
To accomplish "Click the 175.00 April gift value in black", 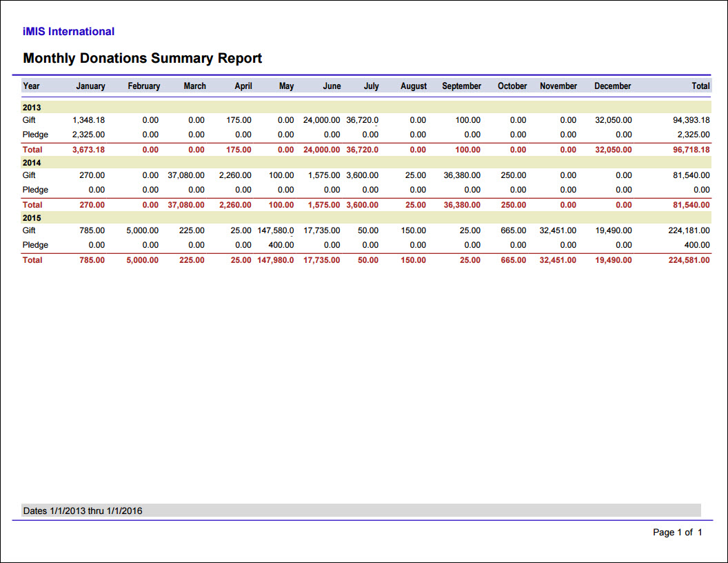I will tap(239, 120).
